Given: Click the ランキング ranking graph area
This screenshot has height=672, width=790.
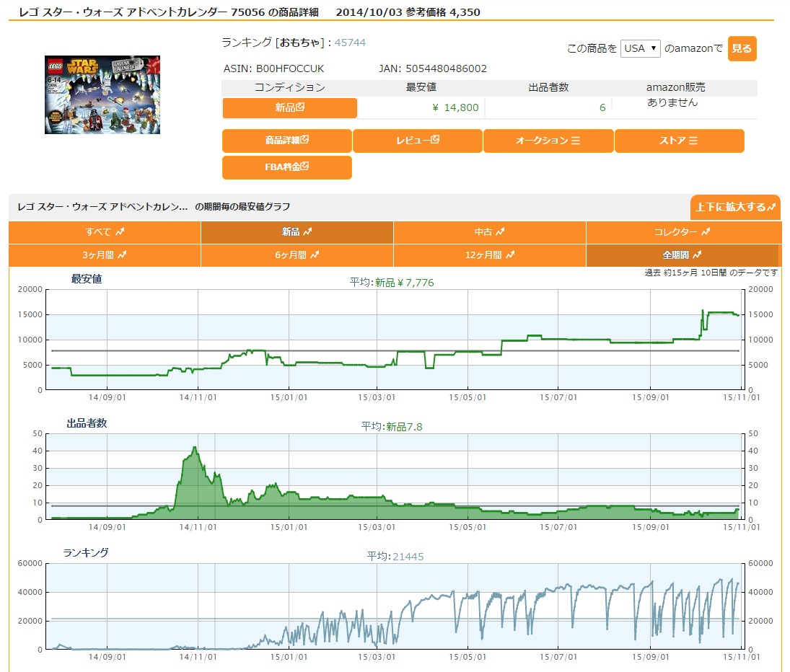Looking at the screenshot, I should 395,606.
